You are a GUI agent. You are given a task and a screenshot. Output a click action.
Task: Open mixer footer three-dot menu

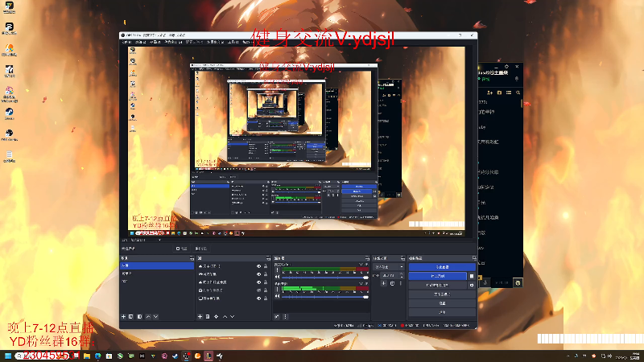click(285, 316)
